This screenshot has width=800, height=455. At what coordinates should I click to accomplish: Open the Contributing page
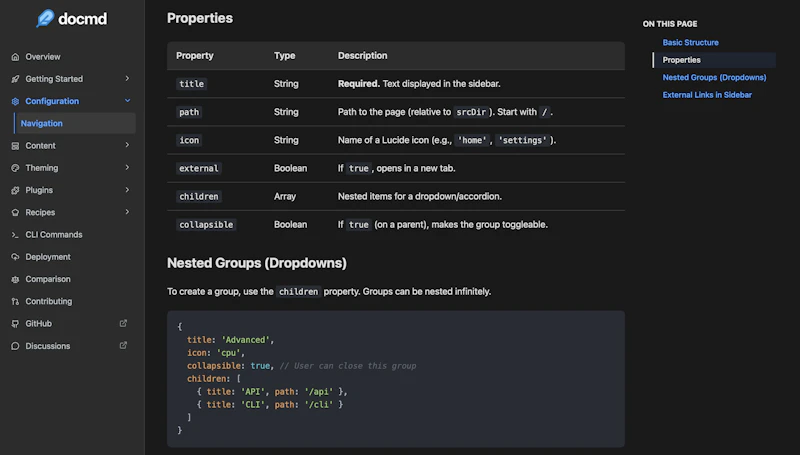(48, 301)
